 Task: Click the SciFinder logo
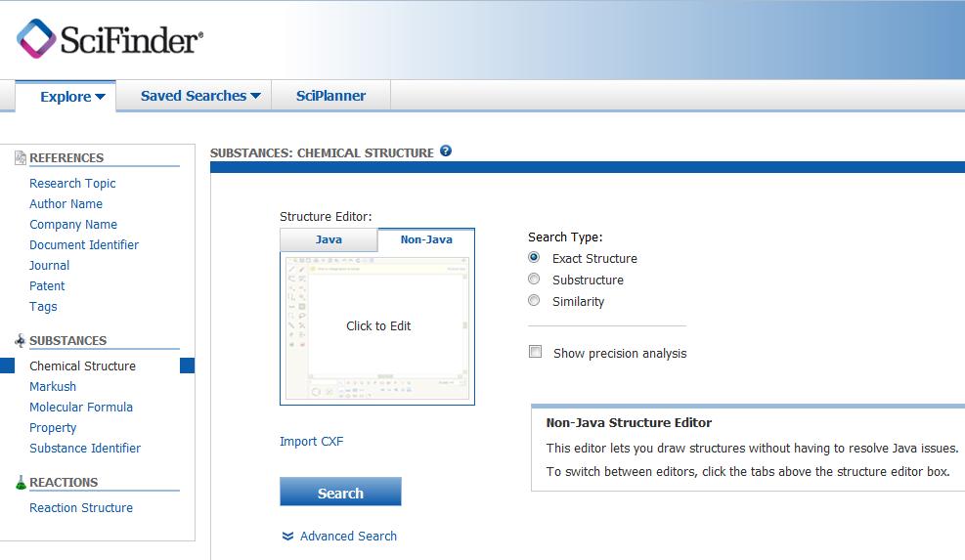coord(110,39)
